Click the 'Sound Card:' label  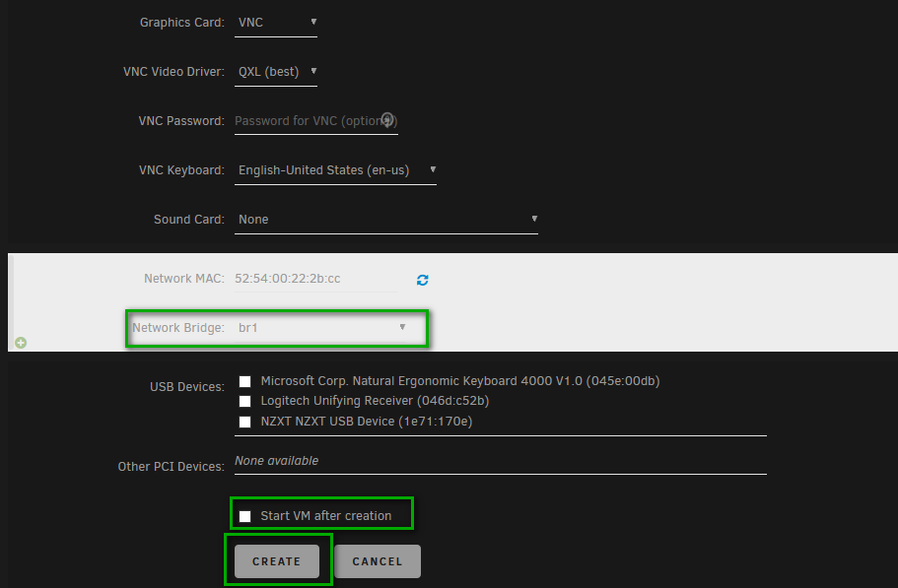point(189,220)
